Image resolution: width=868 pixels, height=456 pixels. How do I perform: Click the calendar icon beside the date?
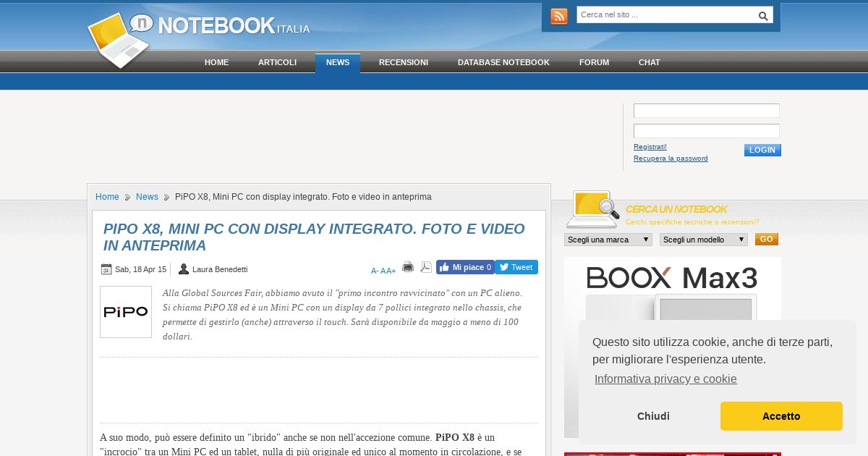[x=106, y=269]
